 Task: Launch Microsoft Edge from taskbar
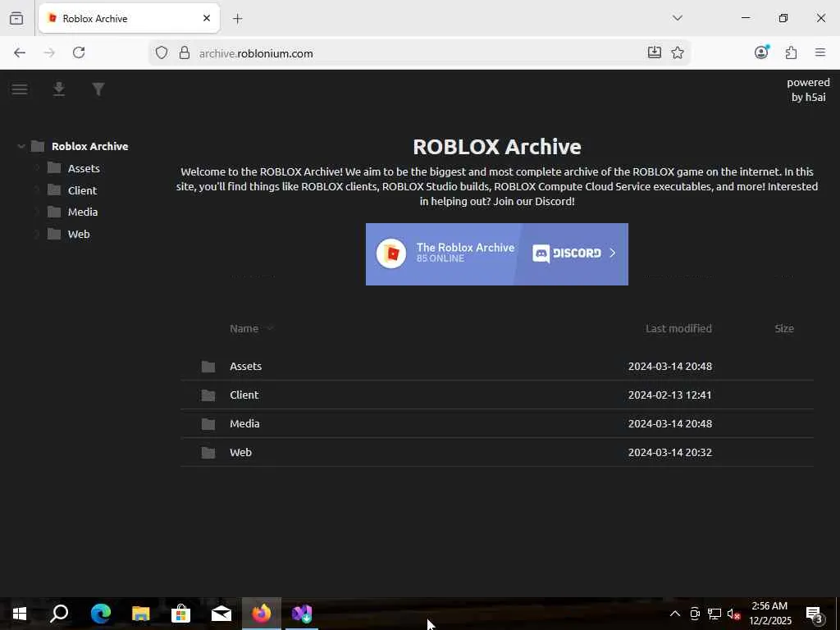tap(100, 614)
